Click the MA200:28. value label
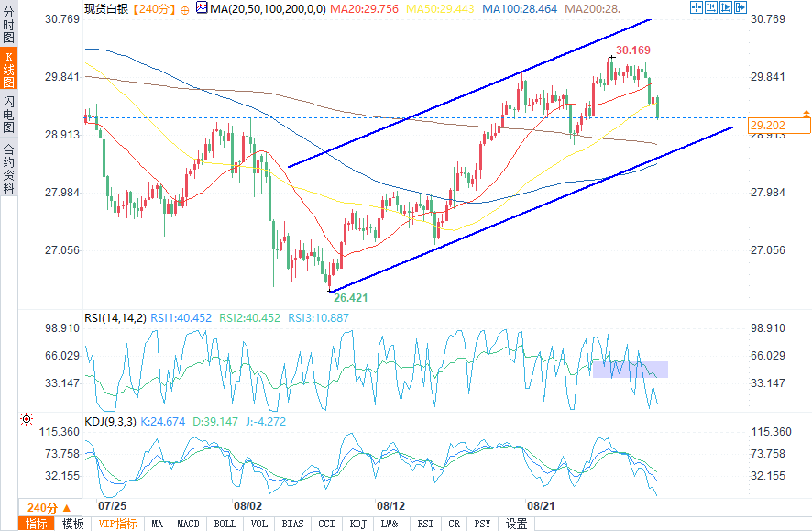The image size is (812, 531). coord(592,9)
